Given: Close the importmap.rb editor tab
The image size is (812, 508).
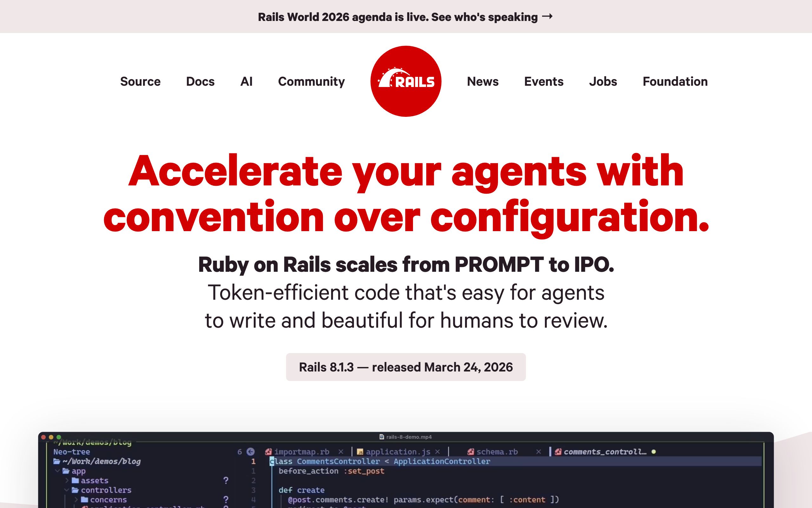Looking at the screenshot, I should 341,451.
